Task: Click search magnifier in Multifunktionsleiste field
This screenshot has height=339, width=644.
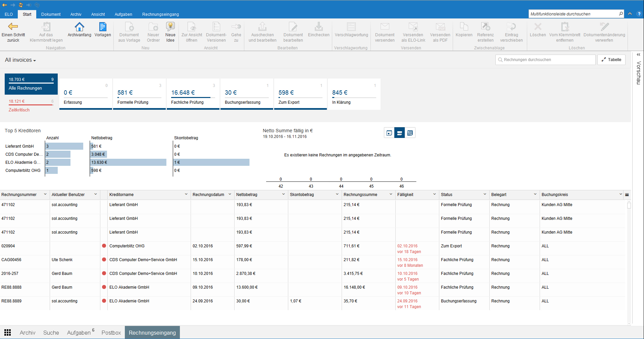Action: (621, 14)
